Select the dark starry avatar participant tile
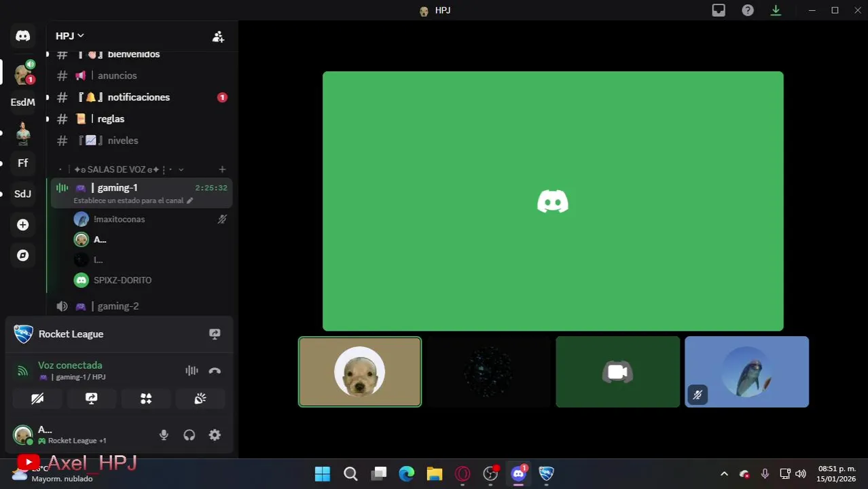This screenshot has width=868, height=489. pos(488,372)
